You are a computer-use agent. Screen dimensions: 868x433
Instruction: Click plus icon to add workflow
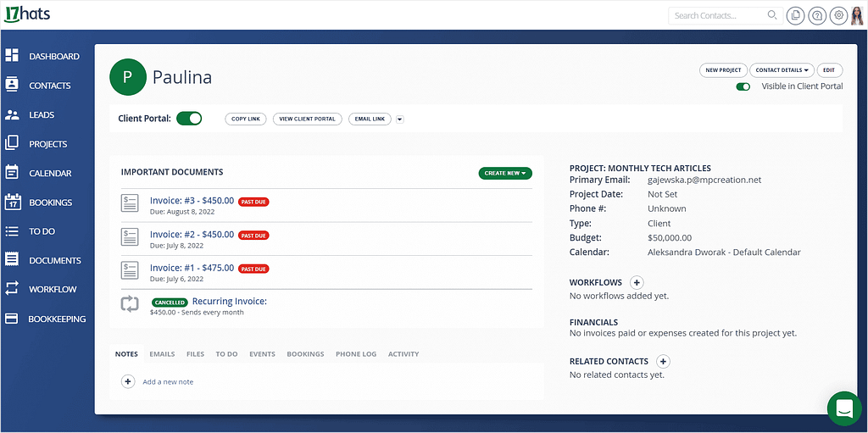(x=637, y=282)
